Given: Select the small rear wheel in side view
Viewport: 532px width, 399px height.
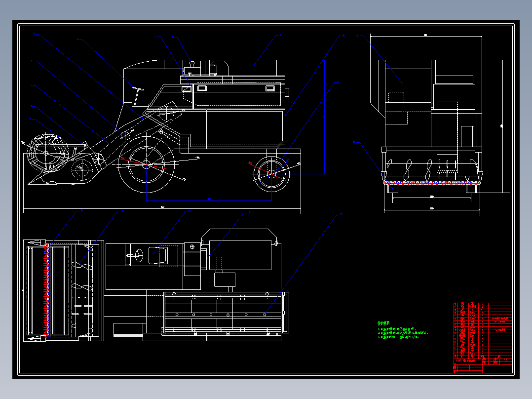Looking at the screenshot, I should 271,174.
